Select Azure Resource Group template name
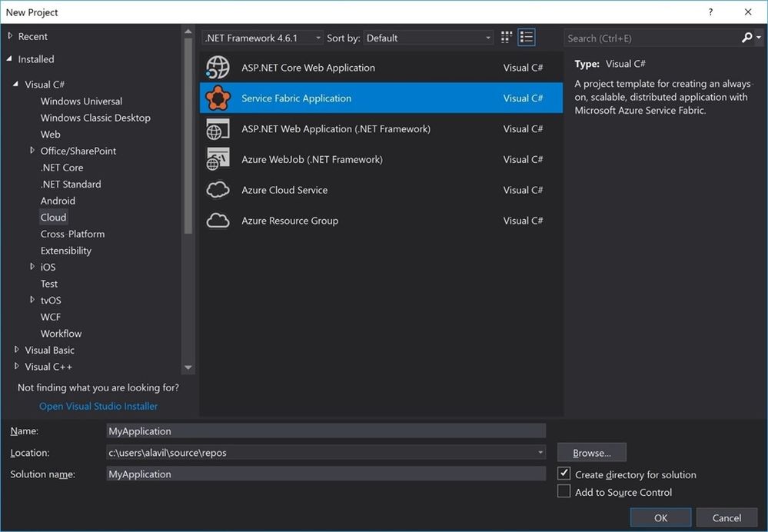This screenshot has height=532, width=768. tap(290, 221)
